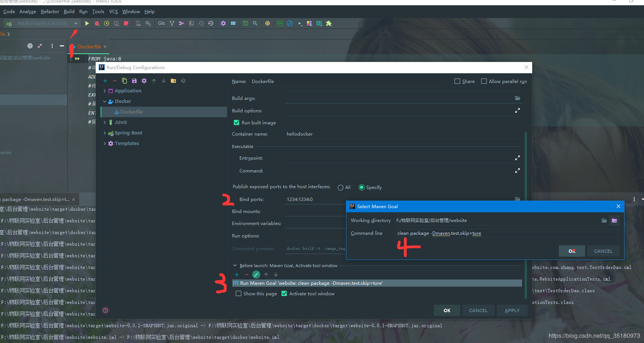The width and height of the screenshot is (644, 343).
Task: Open Project Structure icon in toolbar
Action: 233,23
